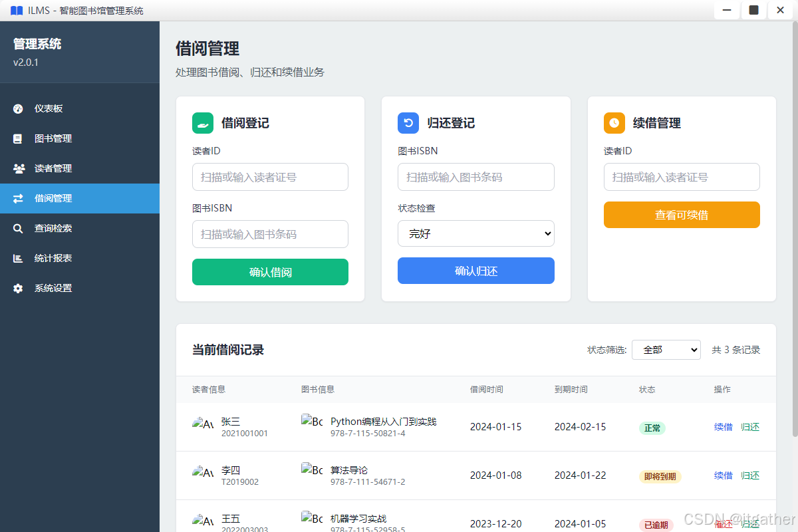Click the 图书管理 book icon in sidebar
Image resolution: width=798 pixels, height=532 pixels.
[x=17, y=138]
